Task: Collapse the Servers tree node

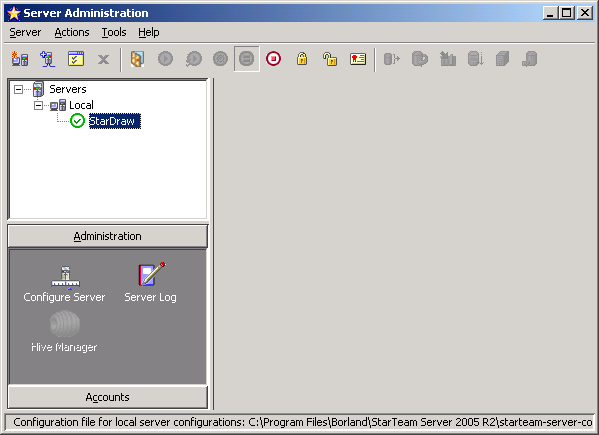Action: (x=18, y=89)
